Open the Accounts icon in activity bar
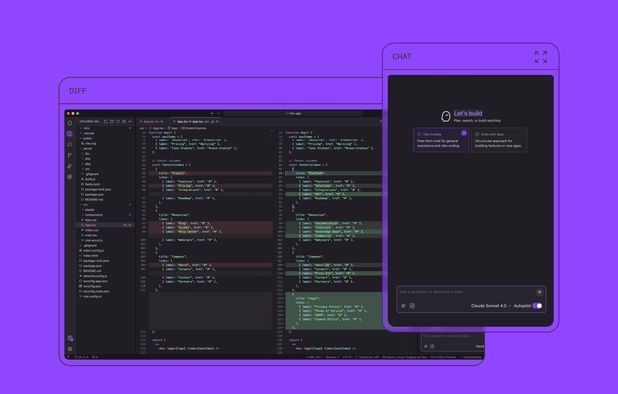The image size is (618, 394). coord(70,338)
